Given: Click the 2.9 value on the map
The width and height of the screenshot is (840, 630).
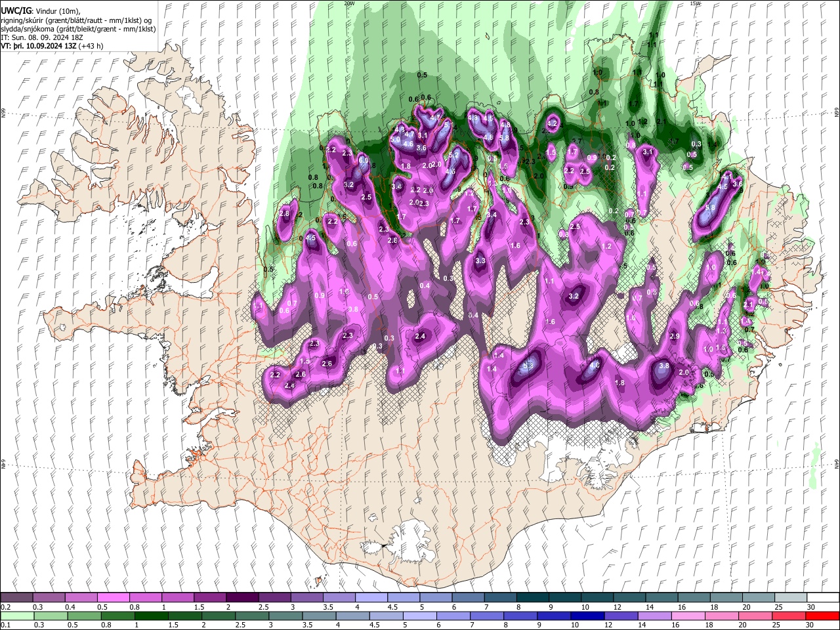Looking at the screenshot, I should point(675,336).
